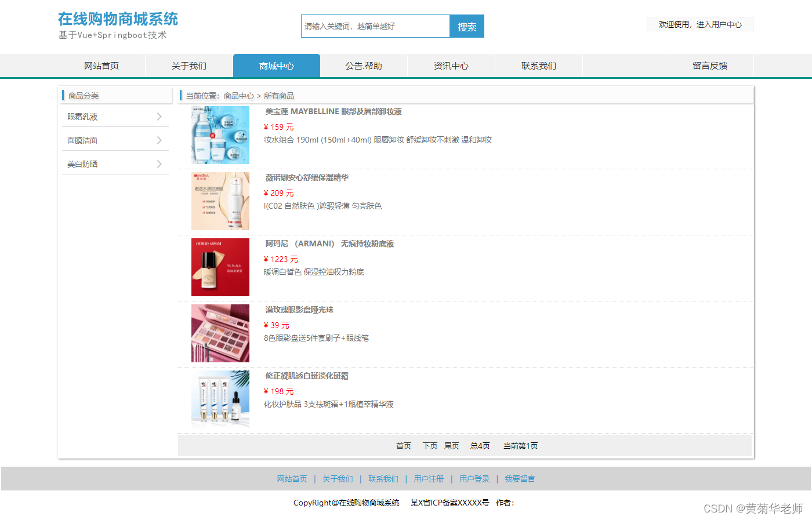Click the 在线购物商城系统 site title
This screenshot has width=812, height=520.
[x=118, y=19]
